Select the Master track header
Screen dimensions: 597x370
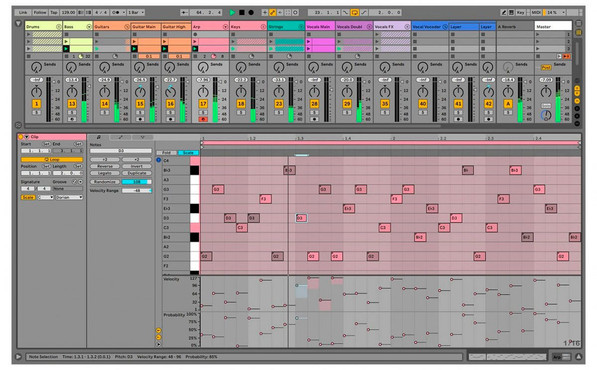(553, 27)
